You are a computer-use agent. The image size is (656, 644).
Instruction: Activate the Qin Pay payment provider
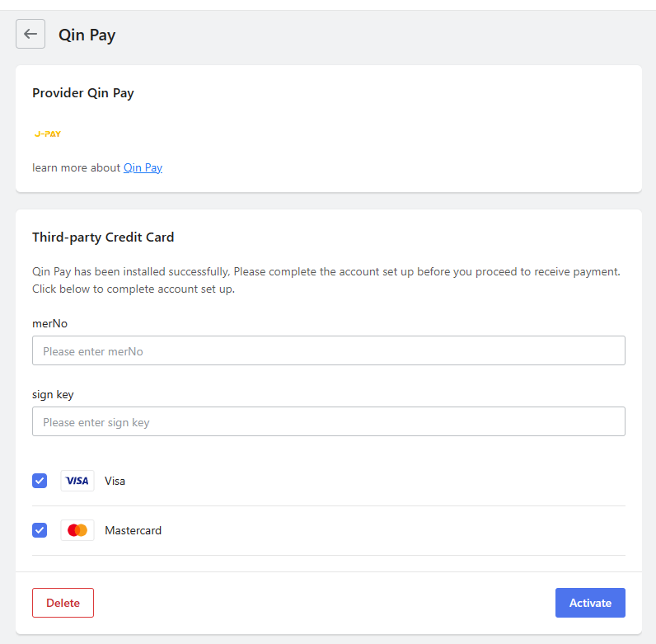pos(590,603)
